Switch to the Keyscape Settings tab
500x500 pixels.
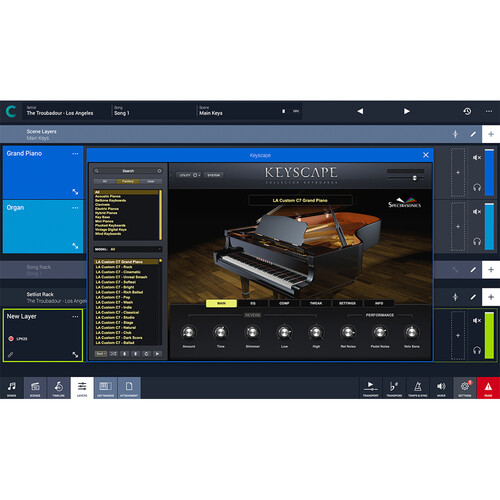347,303
